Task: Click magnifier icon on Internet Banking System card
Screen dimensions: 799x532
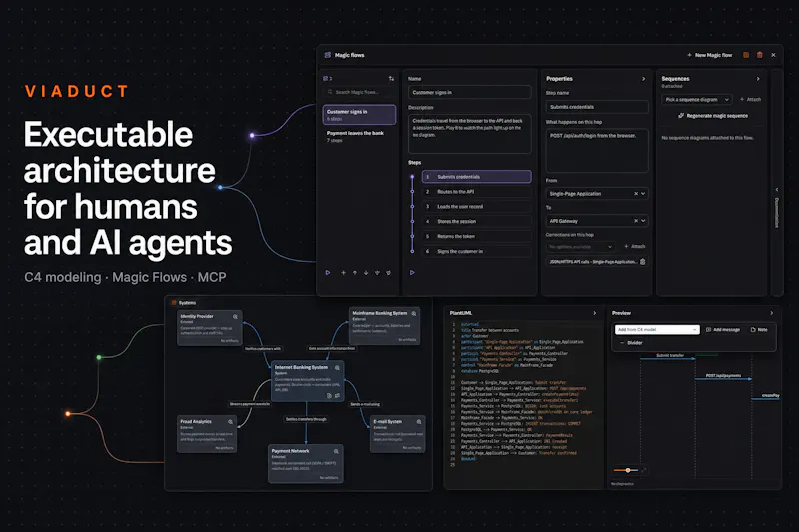Action: pos(337,367)
